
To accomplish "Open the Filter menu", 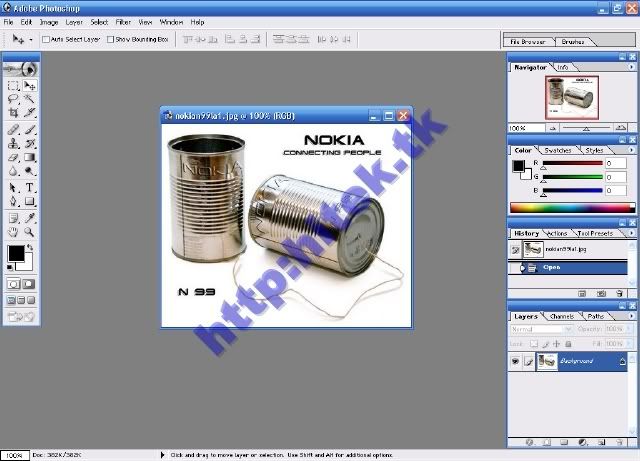I will tap(123, 22).
